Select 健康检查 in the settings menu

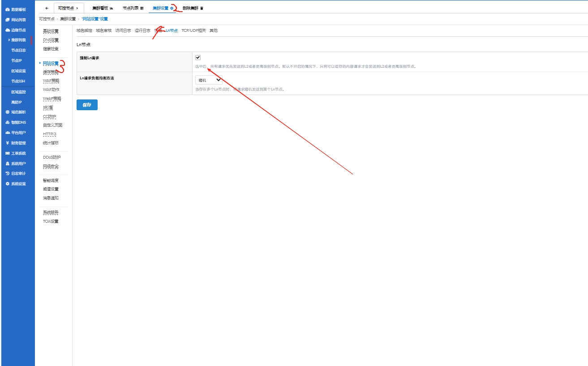click(51, 48)
